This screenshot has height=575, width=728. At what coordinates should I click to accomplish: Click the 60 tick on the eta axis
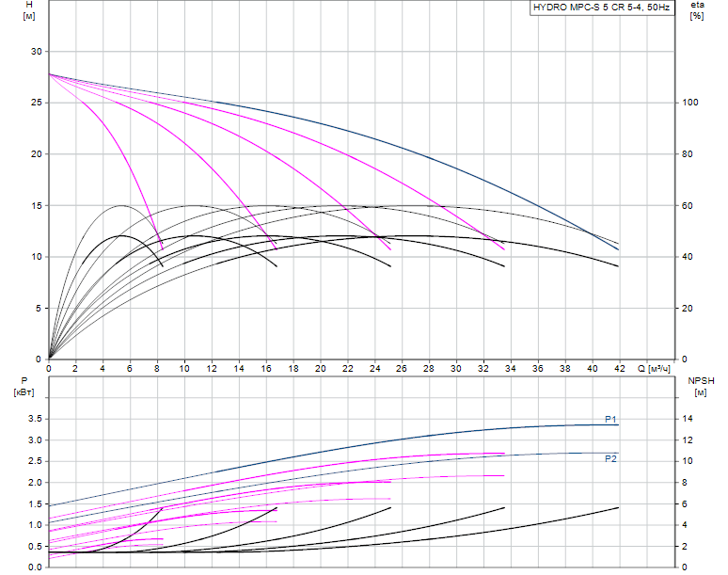(x=688, y=205)
